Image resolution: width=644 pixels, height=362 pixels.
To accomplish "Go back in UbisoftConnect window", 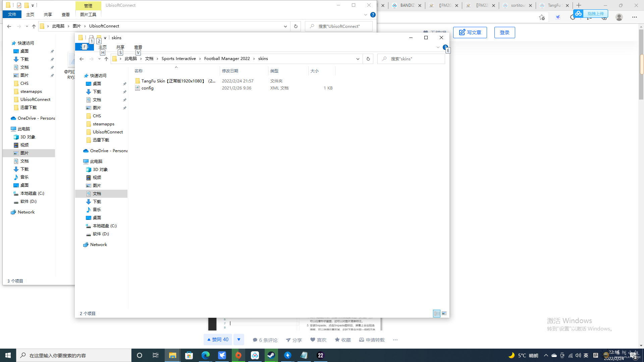I will pos(9,26).
